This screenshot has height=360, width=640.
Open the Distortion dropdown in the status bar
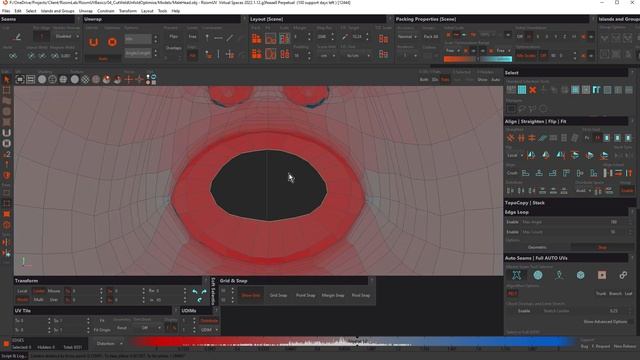tap(109, 344)
